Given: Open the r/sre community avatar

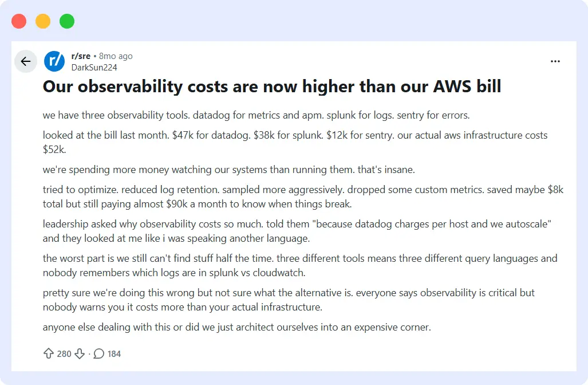Looking at the screenshot, I should click(x=54, y=61).
